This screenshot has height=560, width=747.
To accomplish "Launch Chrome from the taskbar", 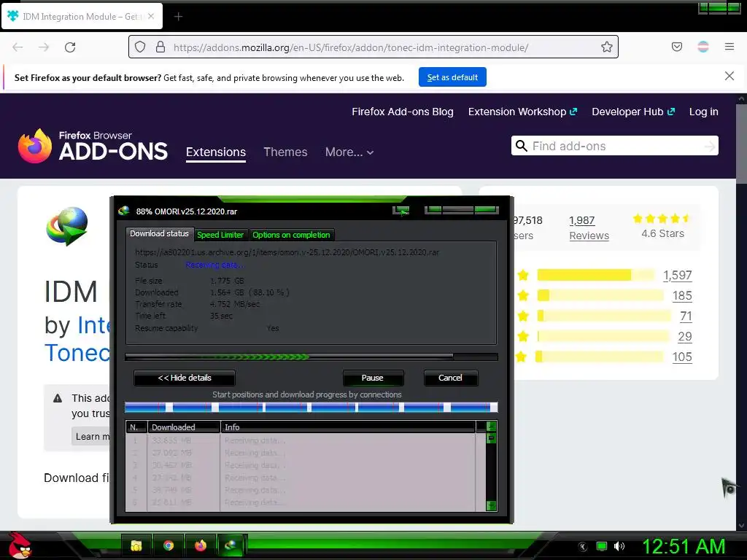I will tap(169, 545).
